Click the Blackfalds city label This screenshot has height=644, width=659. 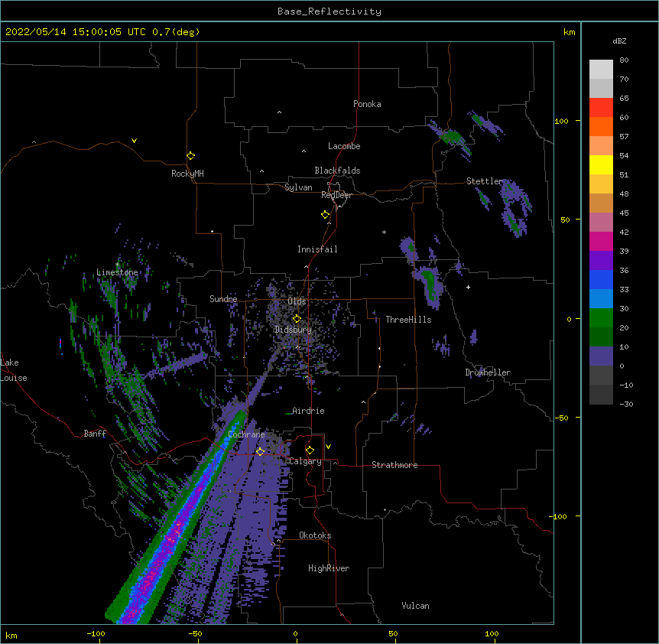337,171
